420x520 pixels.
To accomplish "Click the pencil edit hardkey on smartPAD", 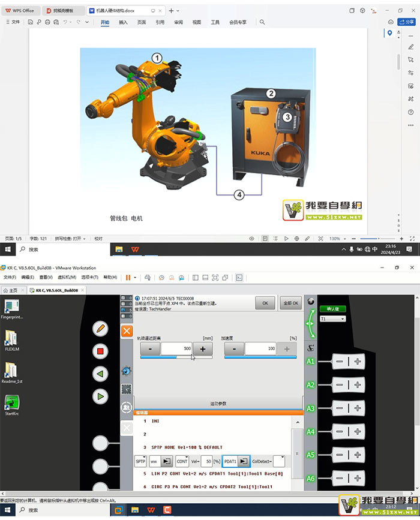I will [x=101, y=329].
